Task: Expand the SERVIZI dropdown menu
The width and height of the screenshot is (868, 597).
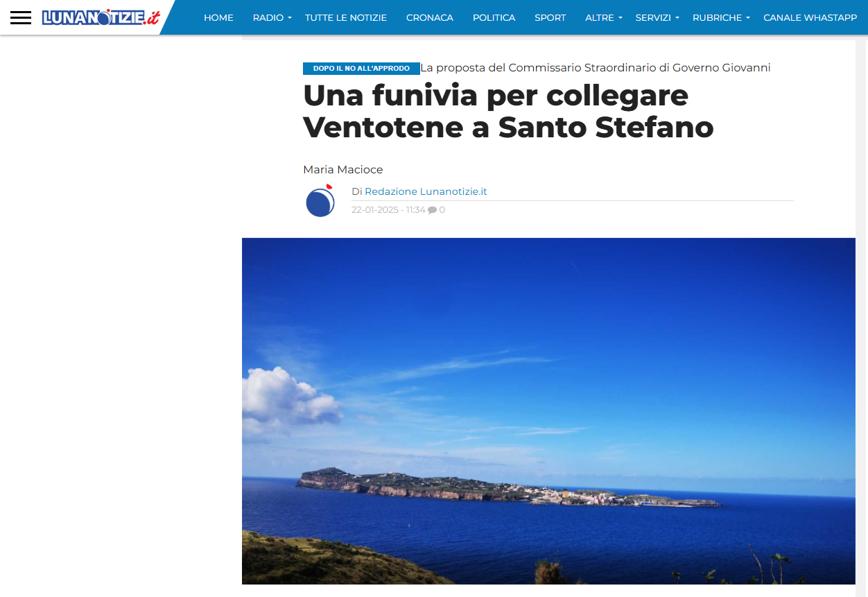Action: pos(657,17)
